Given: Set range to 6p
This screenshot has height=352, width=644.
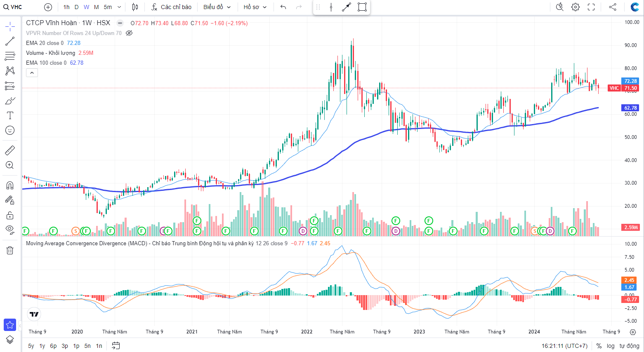Looking at the screenshot, I should pyautogui.click(x=53, y=346).
